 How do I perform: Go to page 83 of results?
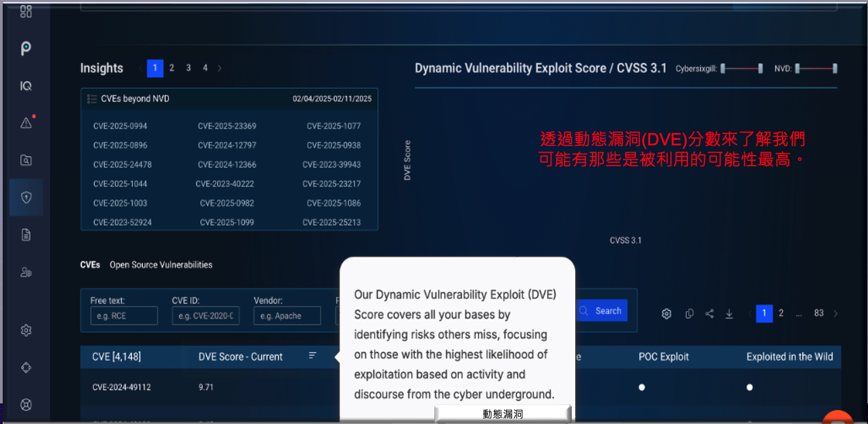(x=819, y=313)
